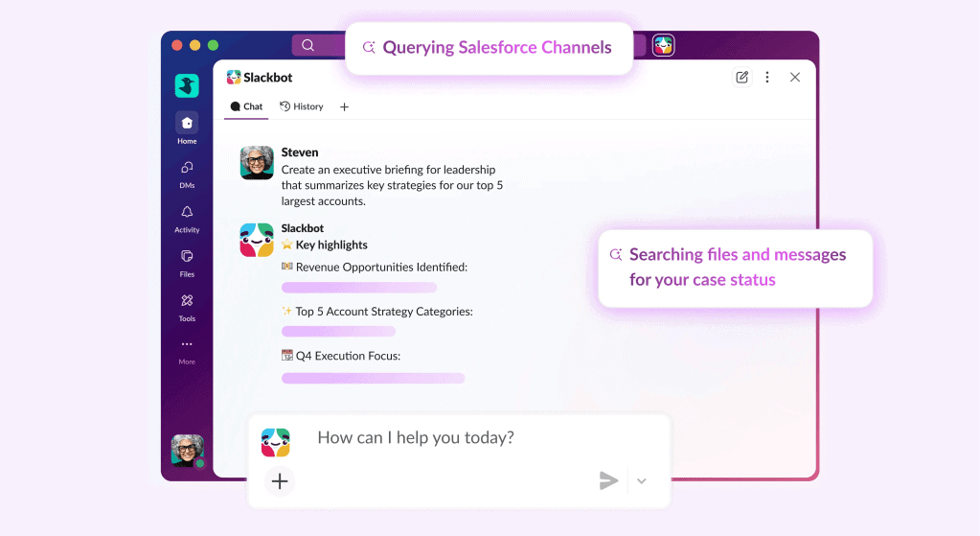Switch to the History tab
The image size is (980, 536).
pyautogui.click(x=301, y=107)
